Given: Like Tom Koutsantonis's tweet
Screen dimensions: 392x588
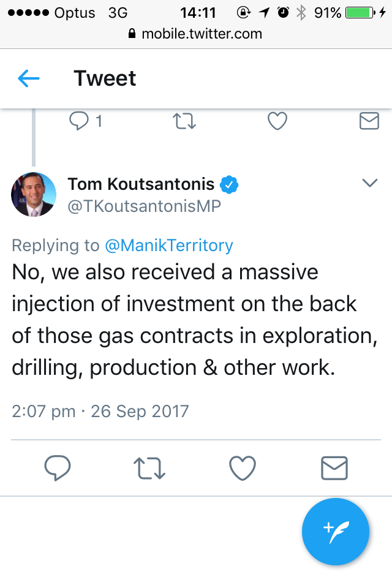Looking at the screenshot, I should point(242,469).
